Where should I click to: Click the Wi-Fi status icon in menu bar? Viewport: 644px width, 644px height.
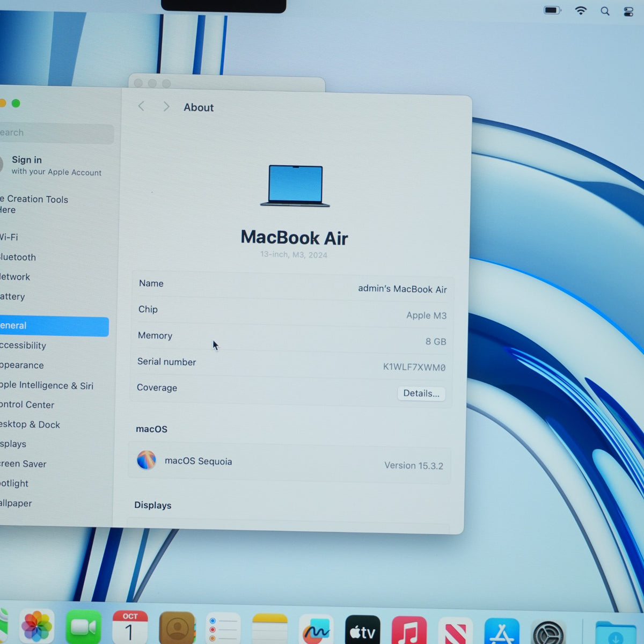click(x=580, y=11)
